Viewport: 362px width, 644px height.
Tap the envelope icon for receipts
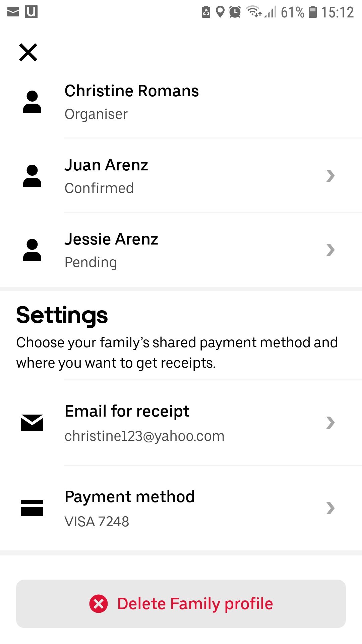(32, 422)
